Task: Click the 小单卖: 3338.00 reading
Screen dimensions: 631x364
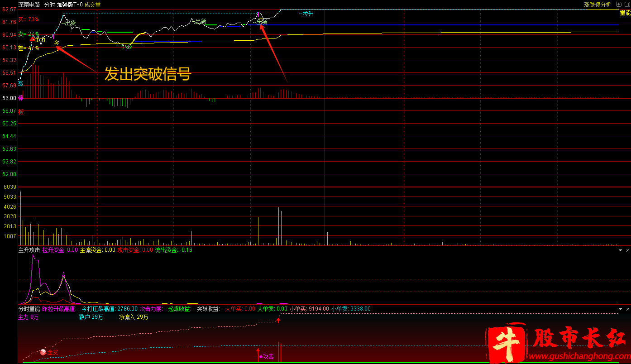Action: pyautogui.click(x=351, y=309)
